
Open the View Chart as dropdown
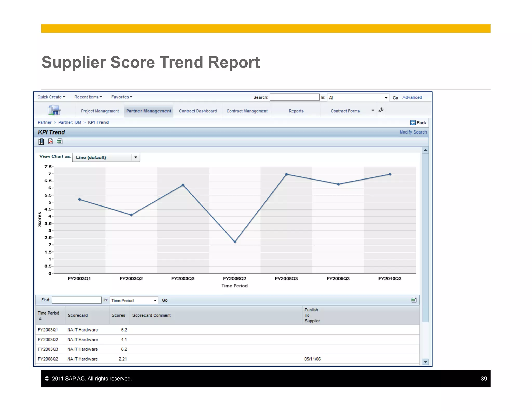[106, 157]
